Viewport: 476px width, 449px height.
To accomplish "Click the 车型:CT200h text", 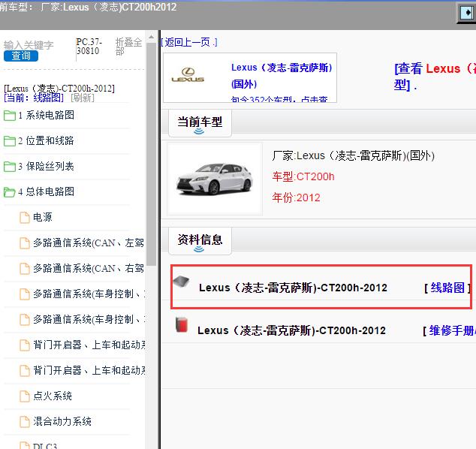I will (x=303, y=176).
